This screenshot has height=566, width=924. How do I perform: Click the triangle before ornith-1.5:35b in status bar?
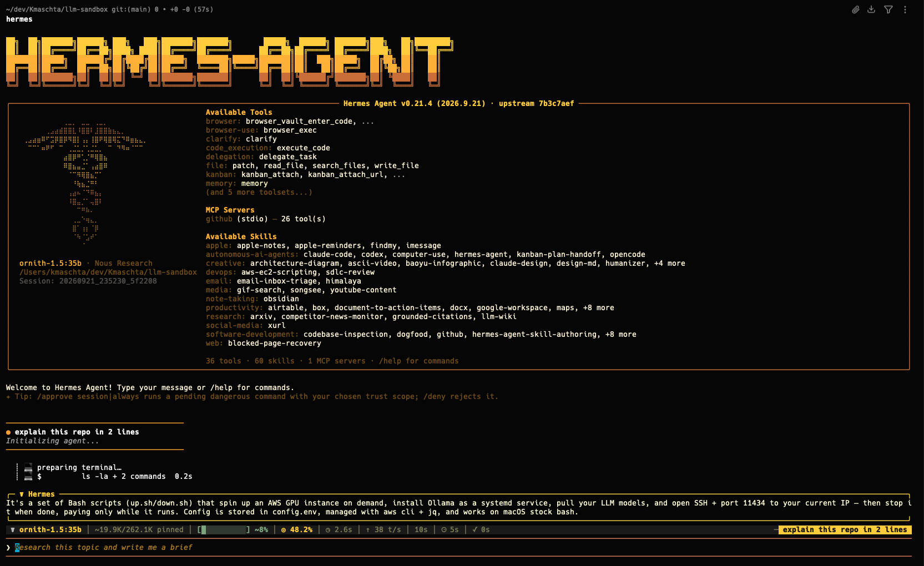tap(13, 530)
